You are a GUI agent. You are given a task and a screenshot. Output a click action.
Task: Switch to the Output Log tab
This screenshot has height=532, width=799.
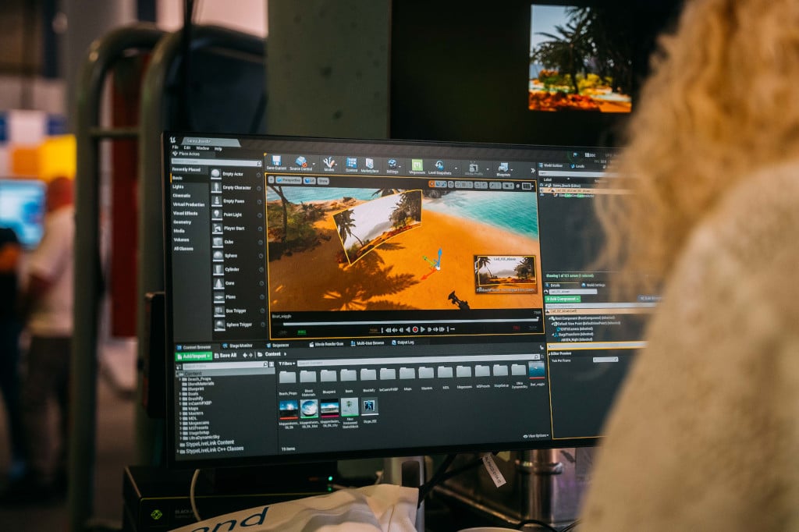pos(405,342)
